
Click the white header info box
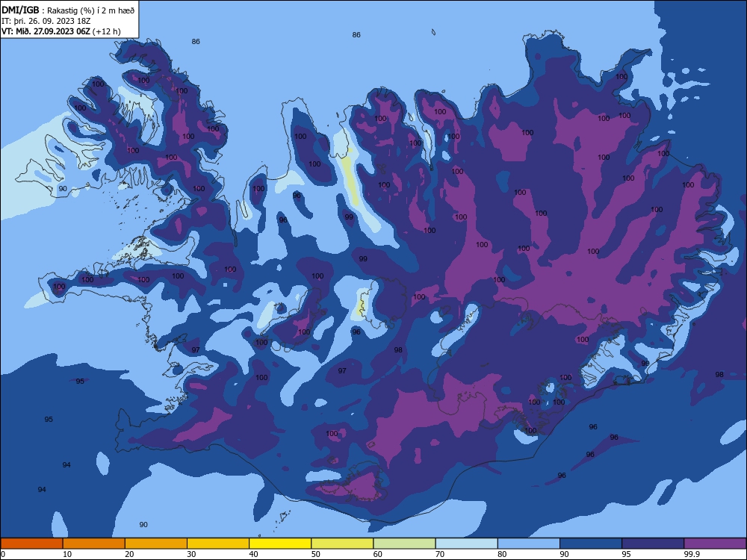[x=69, y=19]
